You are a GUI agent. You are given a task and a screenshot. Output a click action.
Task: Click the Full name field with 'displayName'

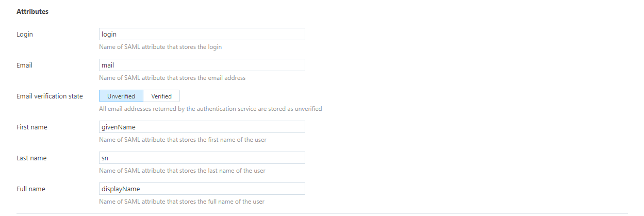(x=202, y=189)
